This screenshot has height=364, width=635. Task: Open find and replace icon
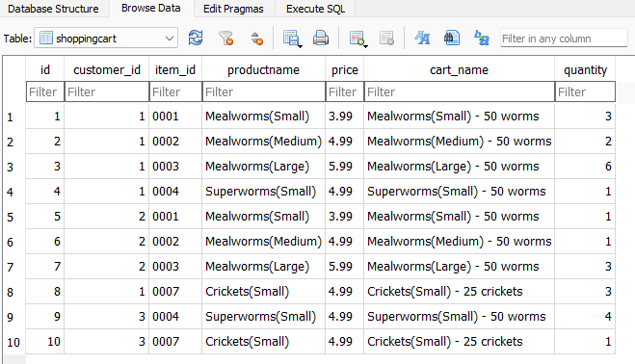point(482,39)
